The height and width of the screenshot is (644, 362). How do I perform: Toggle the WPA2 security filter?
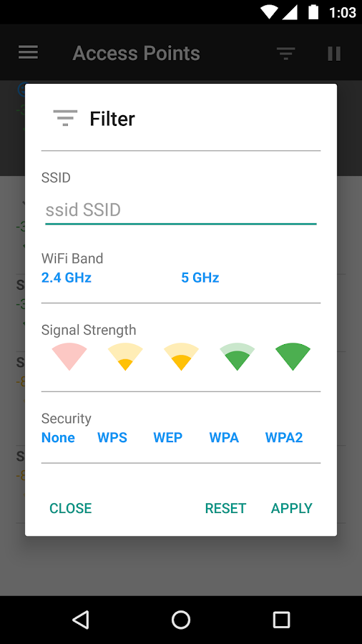284,438
